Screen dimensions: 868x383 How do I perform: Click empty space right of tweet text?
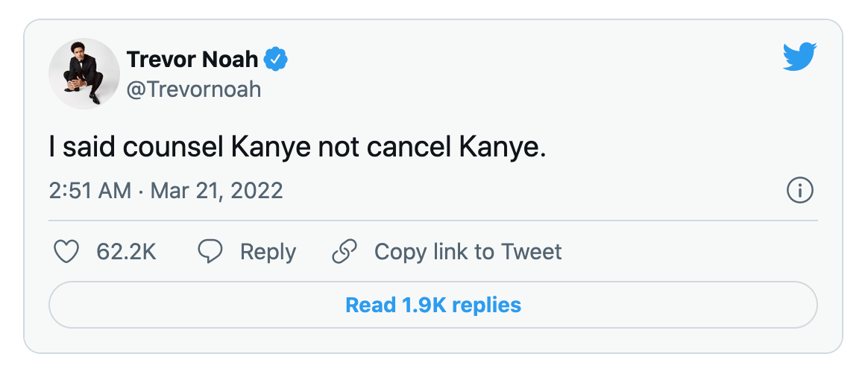pyautogui.click(x=671, y=147)
